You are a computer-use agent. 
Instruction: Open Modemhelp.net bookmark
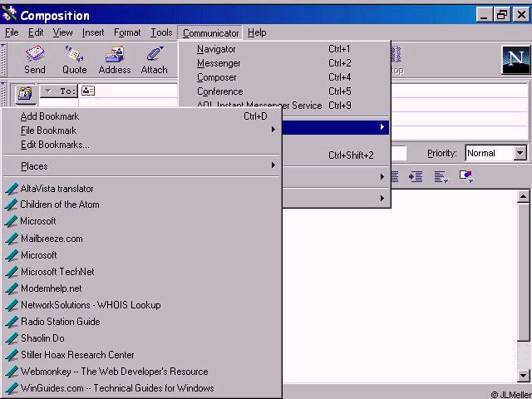pyautogui.click(x=52, y=288)
